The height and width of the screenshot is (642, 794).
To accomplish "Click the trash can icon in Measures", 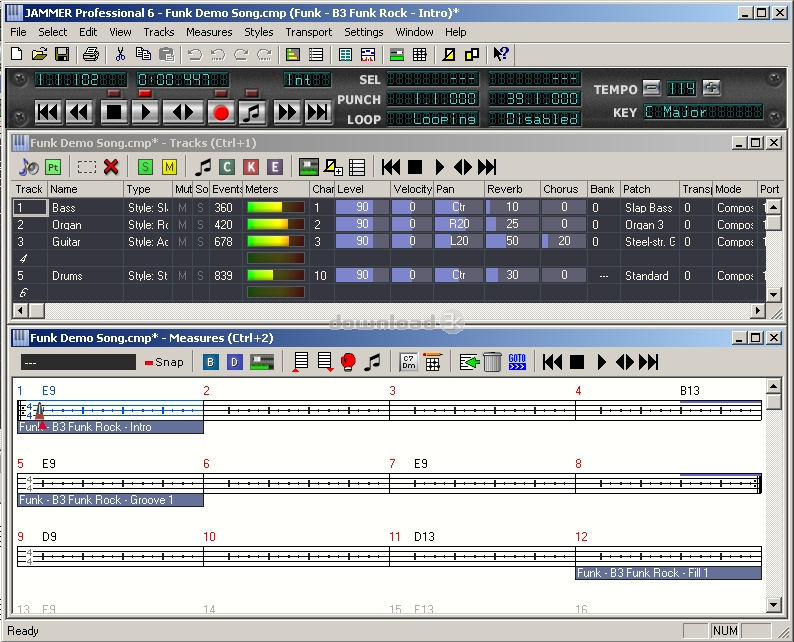I will pyautogui.click(x=492, y=363).
